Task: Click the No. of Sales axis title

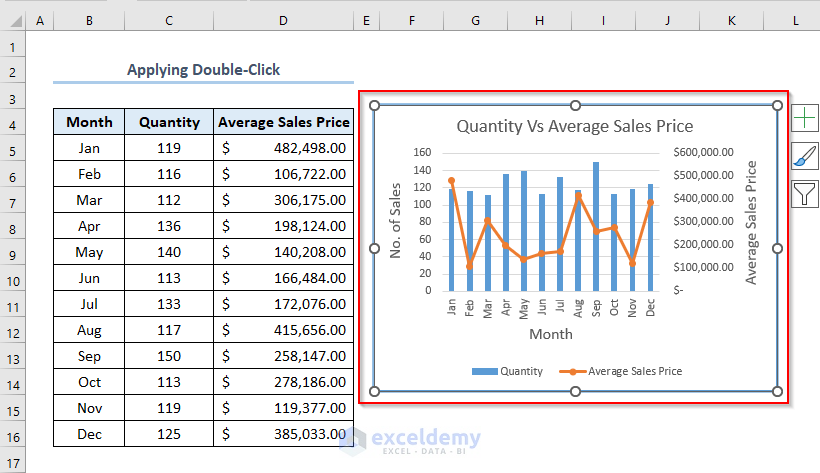Action: (x=395, y=221)
